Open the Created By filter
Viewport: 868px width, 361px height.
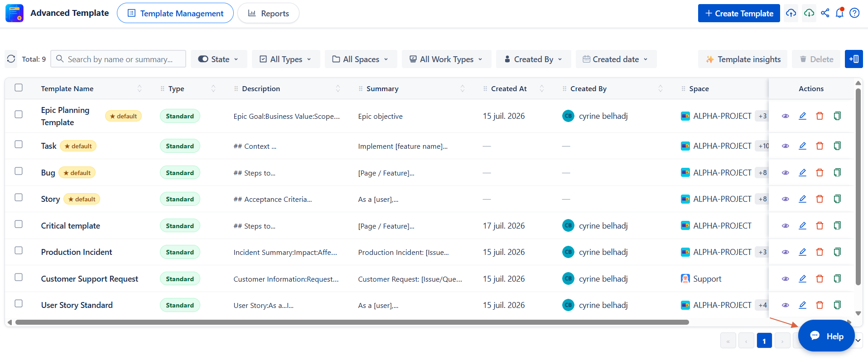pos(533,59)
